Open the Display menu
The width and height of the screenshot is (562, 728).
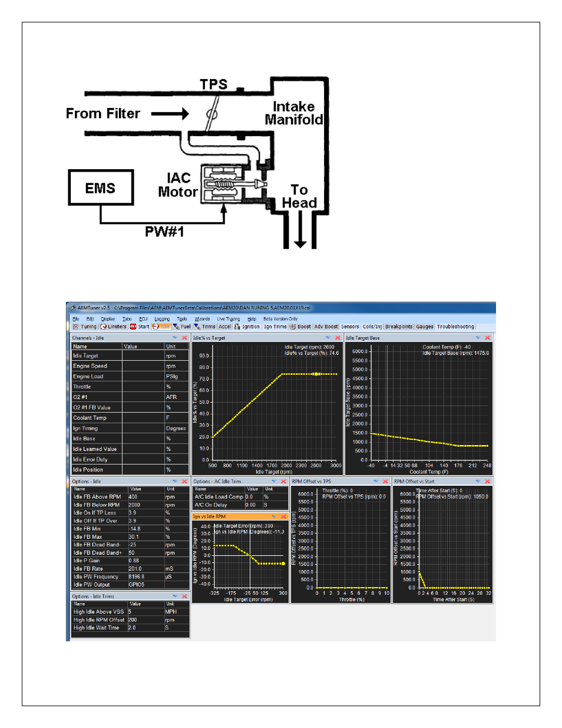point(108,319)
